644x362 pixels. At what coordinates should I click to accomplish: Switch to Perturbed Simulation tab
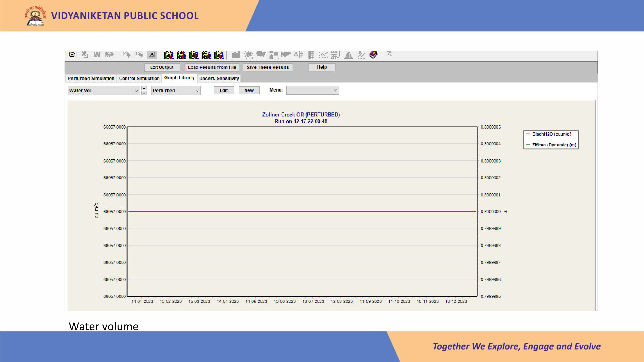point(91,79)
